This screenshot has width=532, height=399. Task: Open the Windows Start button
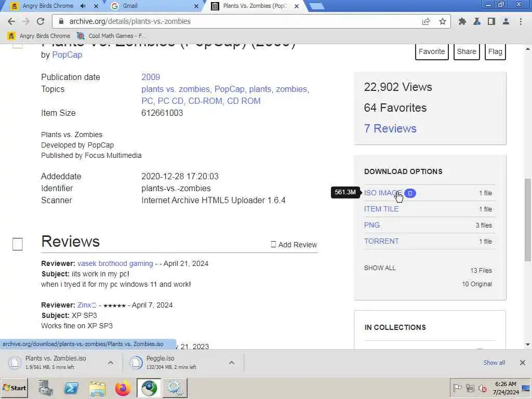coord(14,388)
